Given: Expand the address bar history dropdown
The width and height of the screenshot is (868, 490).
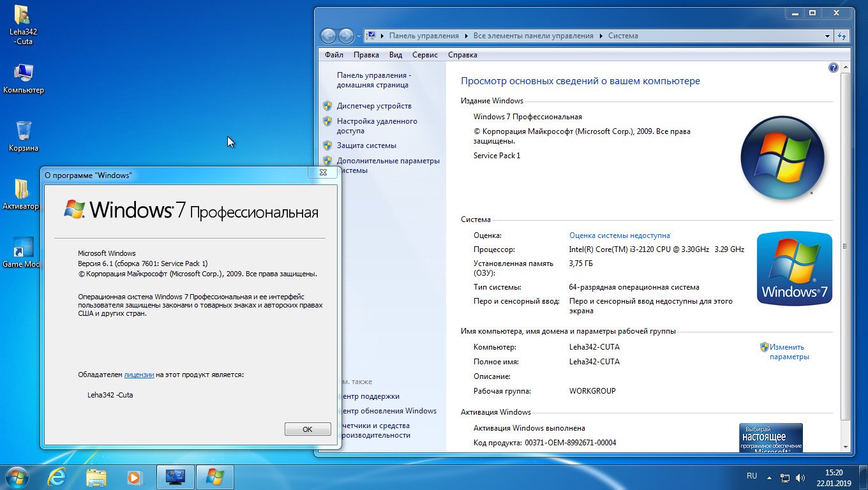Looking at the screenshot, I should pos(828,36).
